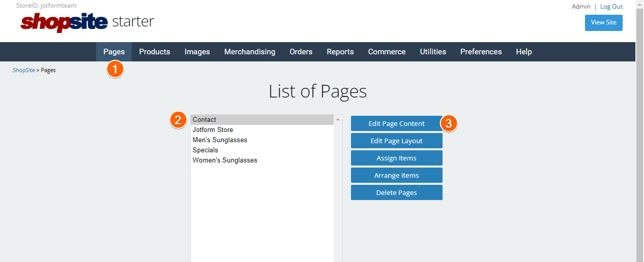The width and height of the screenshot is (644, 262).
Task: Click the orange step 3 badge
Action: (x=448, y=123)
